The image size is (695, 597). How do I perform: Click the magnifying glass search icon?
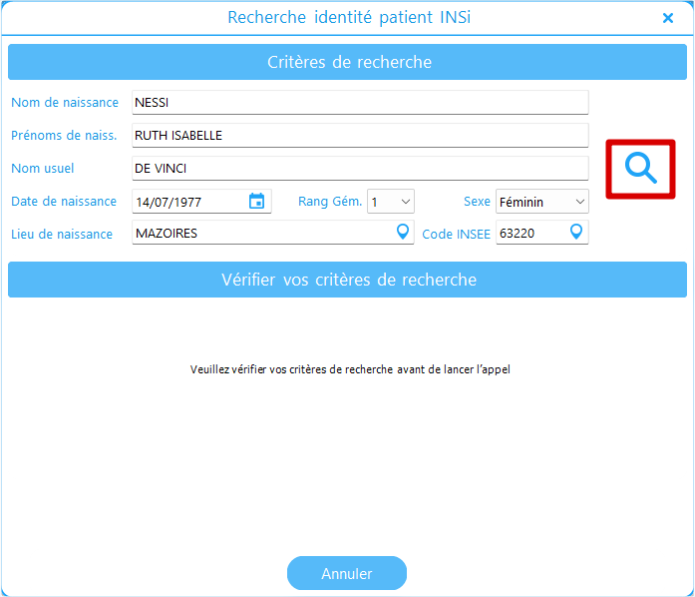[x=641, y=169]
